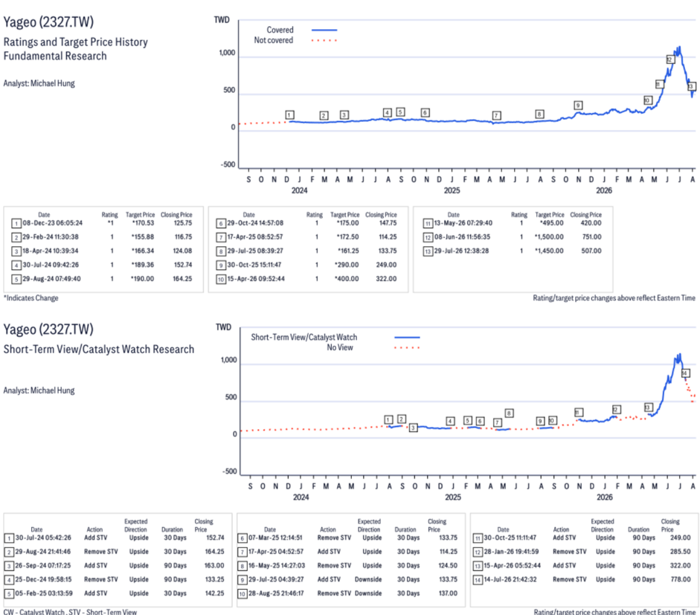The image size is (700, 615).
Task: Click the "CW - Catalyst Watch , STV - Short-Term View" footnote
Action: pos(70,612)
